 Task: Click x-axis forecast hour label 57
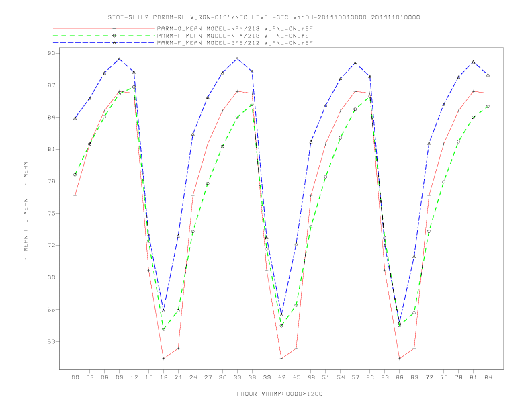[x=355, y=377]
